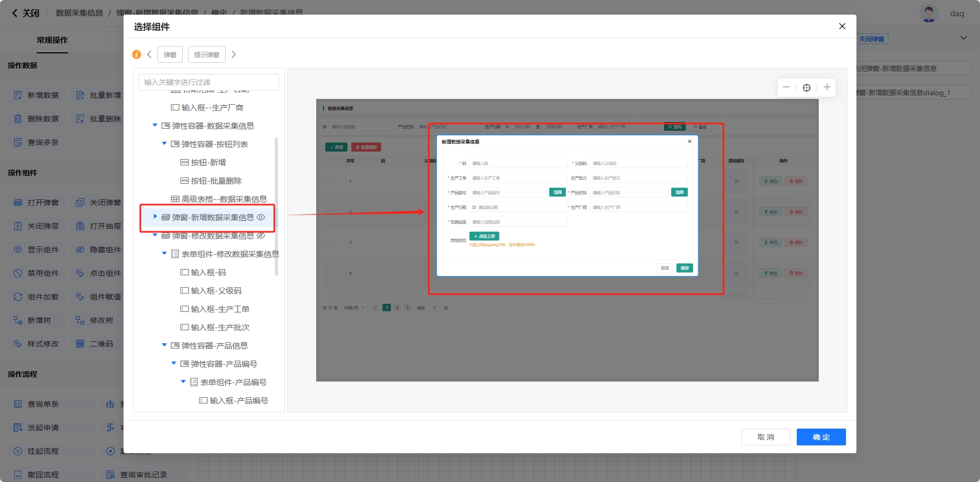
Task: Reset preview zoom with the center icon
Action: (807, 87)
